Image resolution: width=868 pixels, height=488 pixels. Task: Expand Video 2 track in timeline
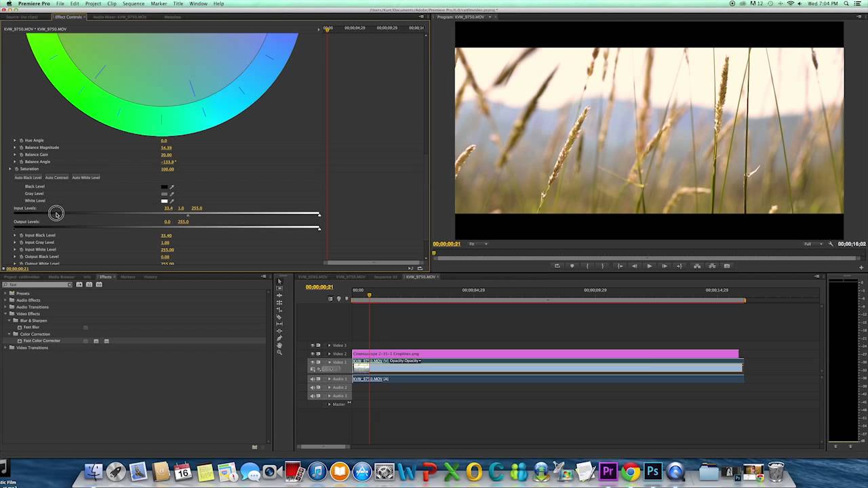pyautogui.click(x=330, y=354)
